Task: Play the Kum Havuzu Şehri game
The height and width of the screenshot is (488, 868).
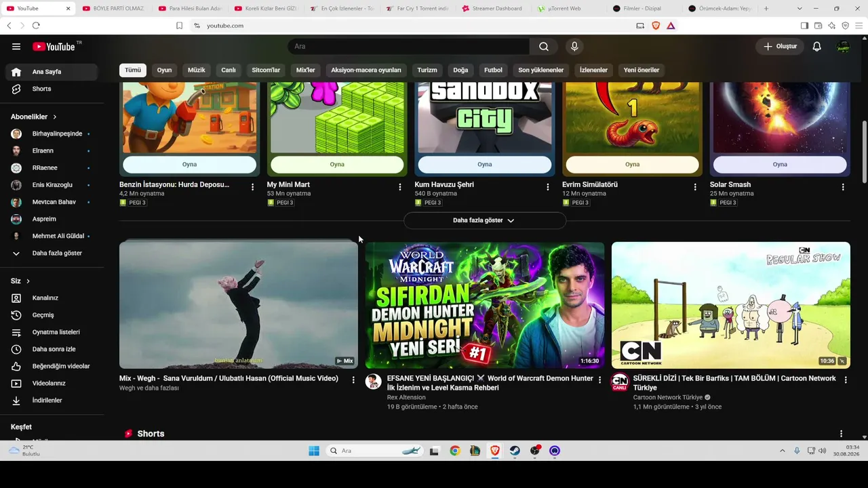Action: click(x=485, y=165)
